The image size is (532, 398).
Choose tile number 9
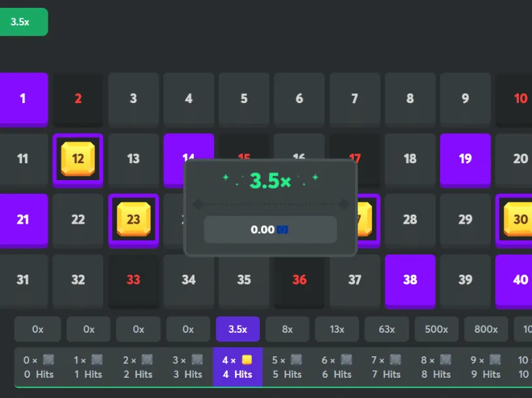(465, 99)
